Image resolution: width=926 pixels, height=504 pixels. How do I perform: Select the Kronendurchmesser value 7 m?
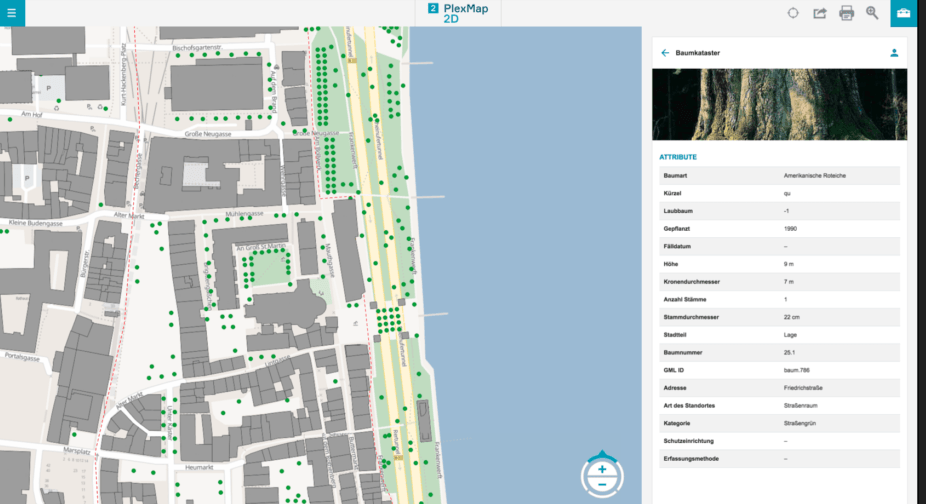click(x=788, y=282)
